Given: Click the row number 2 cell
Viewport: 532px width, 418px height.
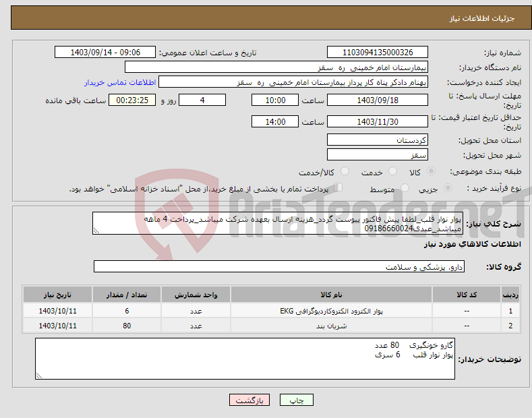Looking at the screenshot, I should 510,326.
